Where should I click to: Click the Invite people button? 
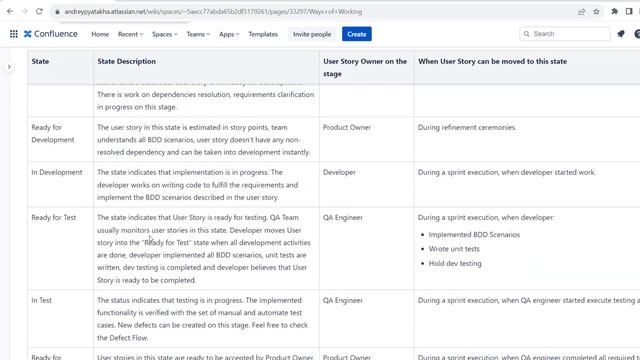click(312, 34)
